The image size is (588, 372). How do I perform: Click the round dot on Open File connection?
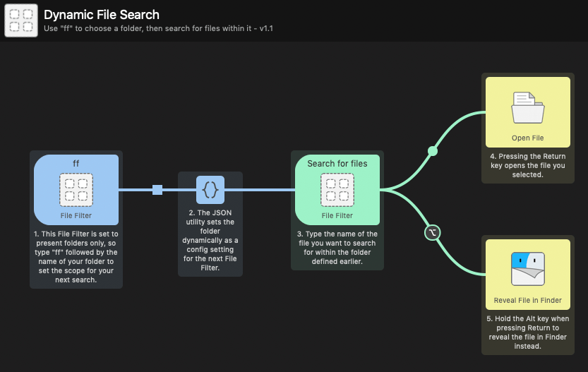[x=433, y=150]
